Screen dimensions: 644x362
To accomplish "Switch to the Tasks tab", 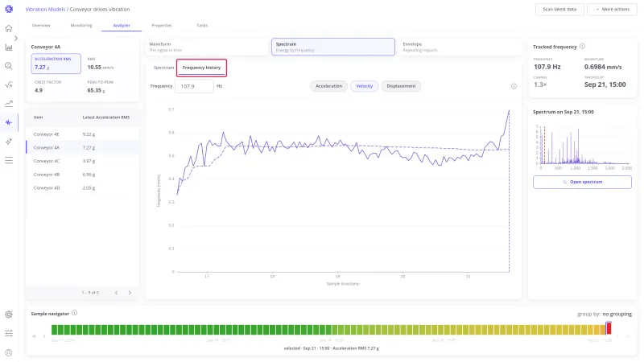I will pyautogui.click(x=202, y=26).
